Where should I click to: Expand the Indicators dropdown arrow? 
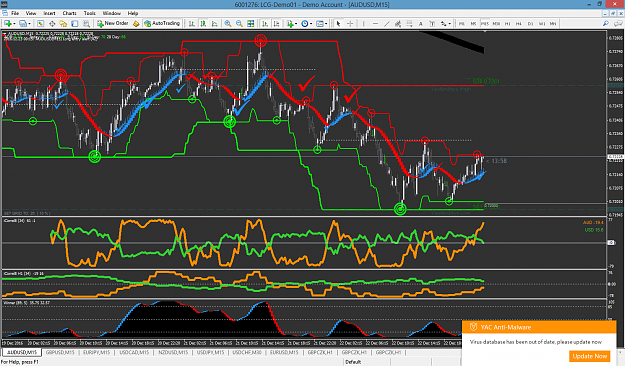coord(296,24)
